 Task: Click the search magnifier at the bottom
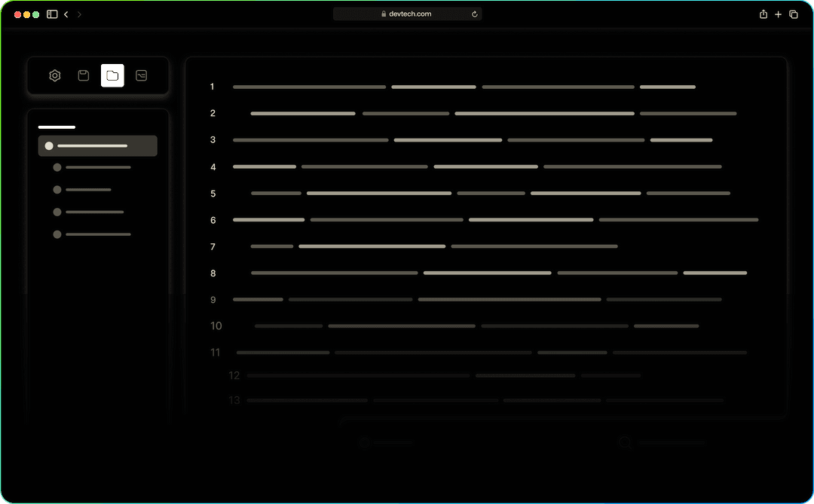coord(625,443)
